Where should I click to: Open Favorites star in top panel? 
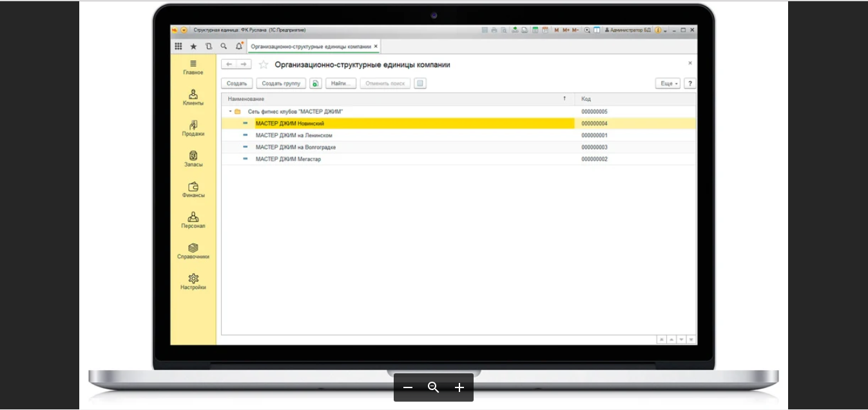click(193, 46)
